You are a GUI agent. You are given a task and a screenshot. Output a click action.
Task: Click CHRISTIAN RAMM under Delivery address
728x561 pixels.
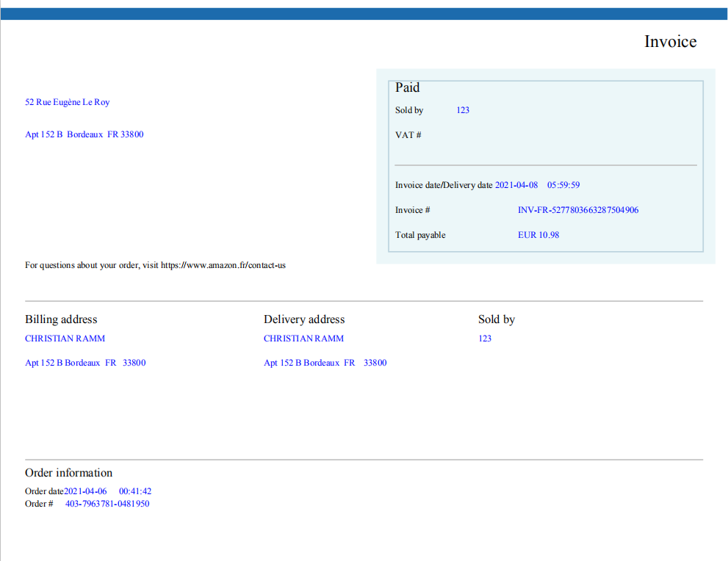point(303,339)
